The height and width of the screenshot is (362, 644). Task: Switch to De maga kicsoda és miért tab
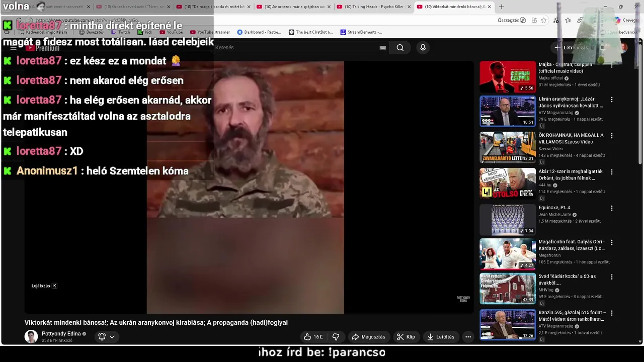pyautogui.click(x=213, y=7)
